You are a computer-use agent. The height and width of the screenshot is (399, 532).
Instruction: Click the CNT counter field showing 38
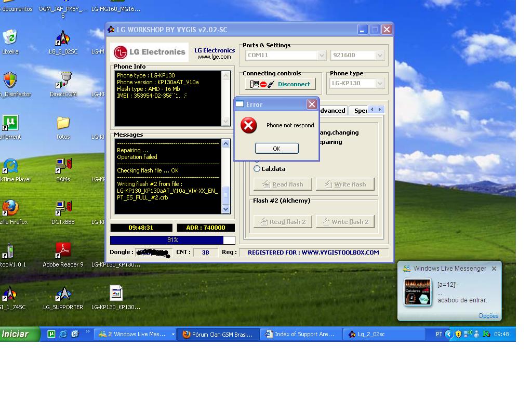(205, 252)
